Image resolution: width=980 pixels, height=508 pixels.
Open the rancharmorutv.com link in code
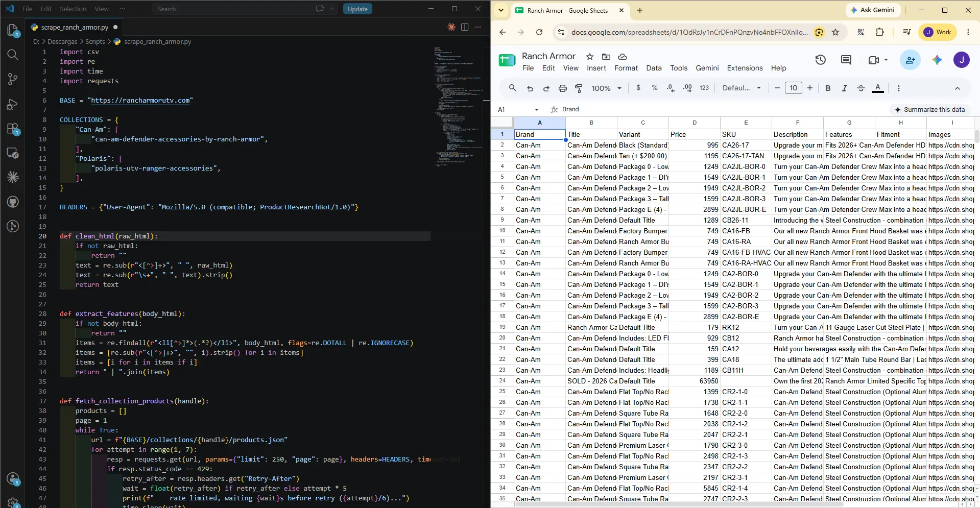[140, 101]
